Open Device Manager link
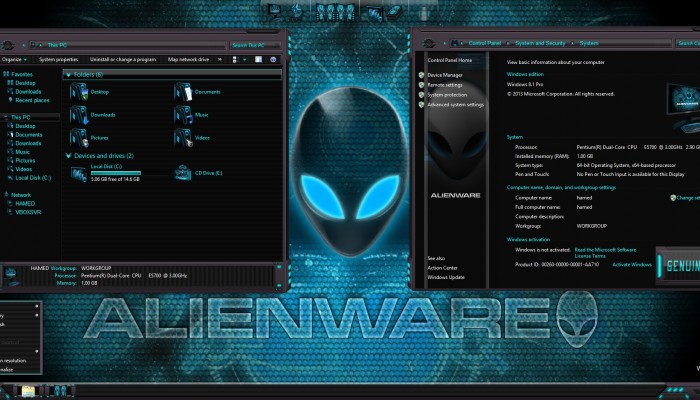700x400 pixels. 445,75
